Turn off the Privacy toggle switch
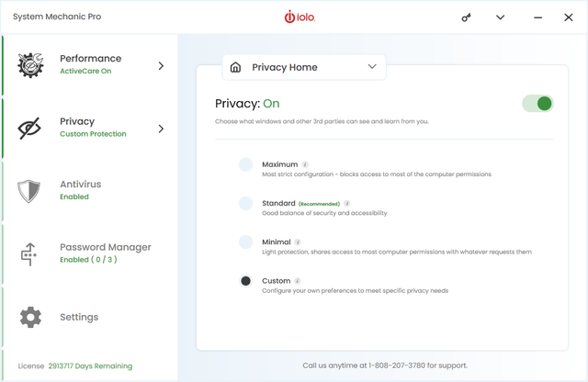The image size is (588, 382). point(537,104)
